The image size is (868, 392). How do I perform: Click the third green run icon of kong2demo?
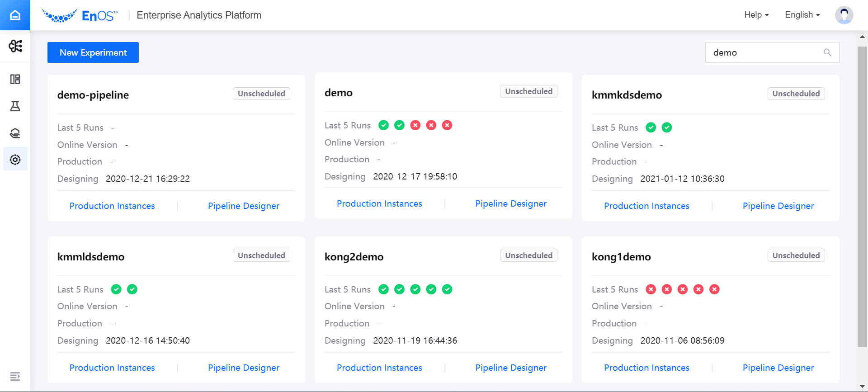(415, 289)
